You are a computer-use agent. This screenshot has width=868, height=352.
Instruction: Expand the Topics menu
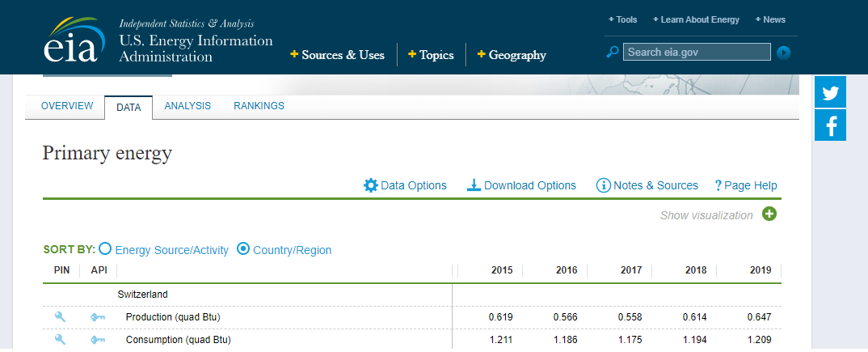[x=431, y=55]
